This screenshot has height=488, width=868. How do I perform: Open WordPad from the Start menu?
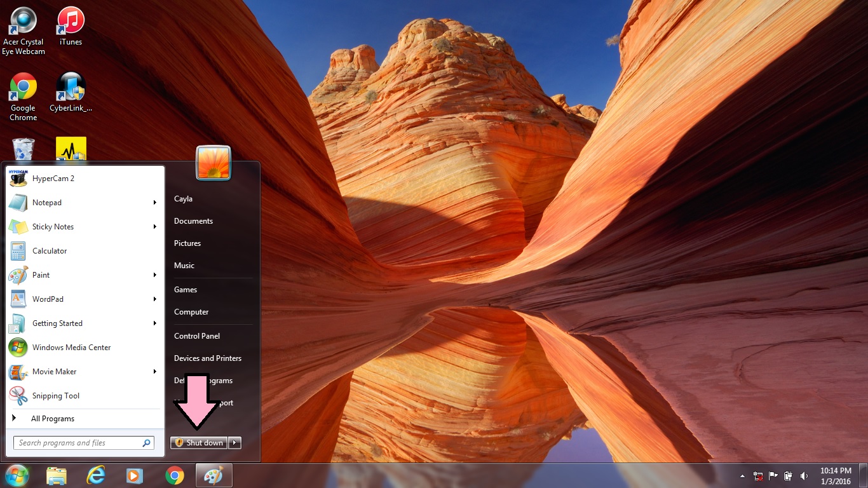click(85, 299)
